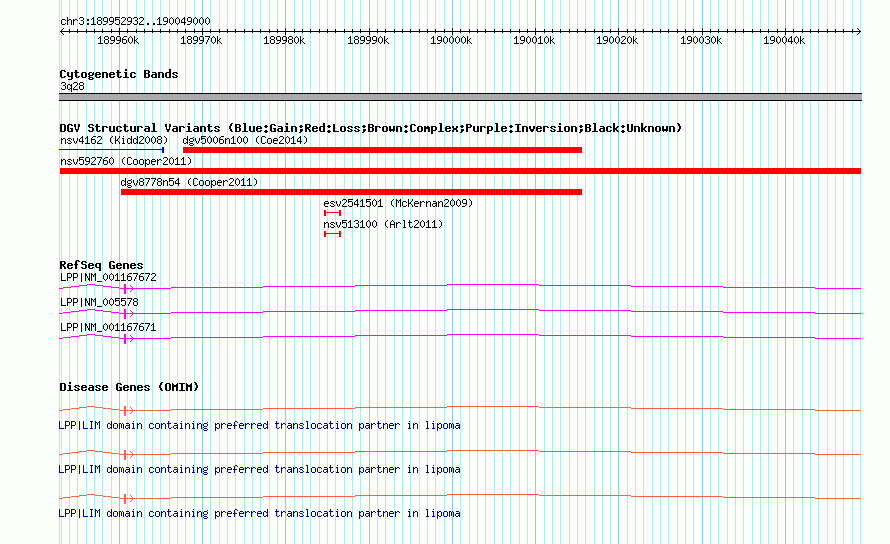This screenshot has height=544, width=890.
Task: Click the 190010k ruler tick label
Action: (534, 40)
